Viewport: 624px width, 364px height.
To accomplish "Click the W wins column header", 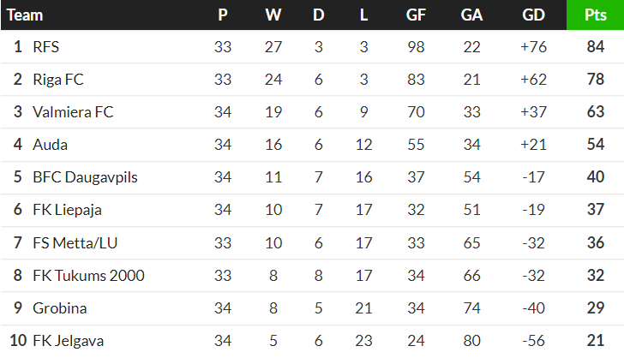I will pyautogui.click(x=273, y=15).
